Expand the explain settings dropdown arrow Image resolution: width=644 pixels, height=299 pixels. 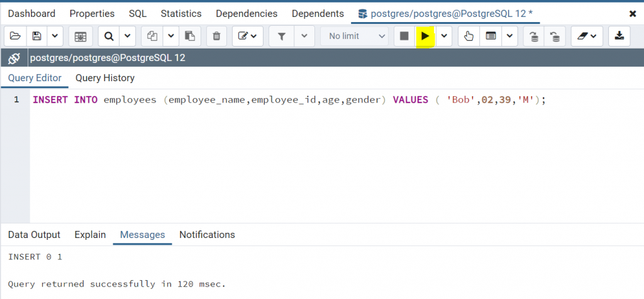509,36
